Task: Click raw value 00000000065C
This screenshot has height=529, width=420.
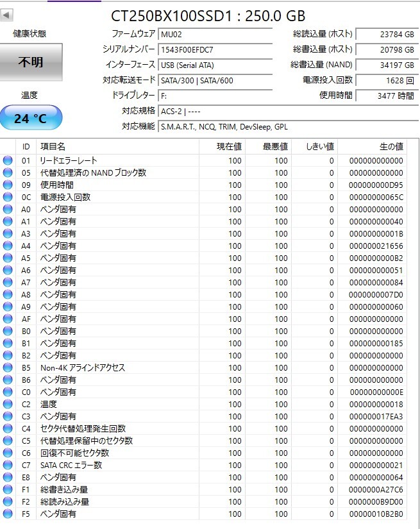Action: 376,197
